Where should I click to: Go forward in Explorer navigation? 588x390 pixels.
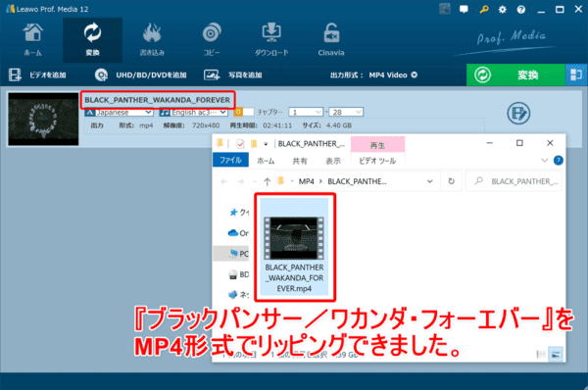241,182
